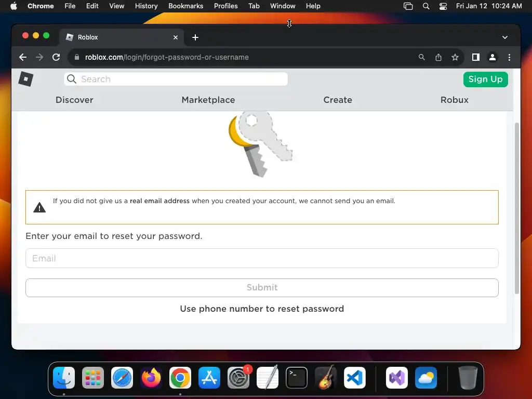Click the address bar URL

(167, 57)
